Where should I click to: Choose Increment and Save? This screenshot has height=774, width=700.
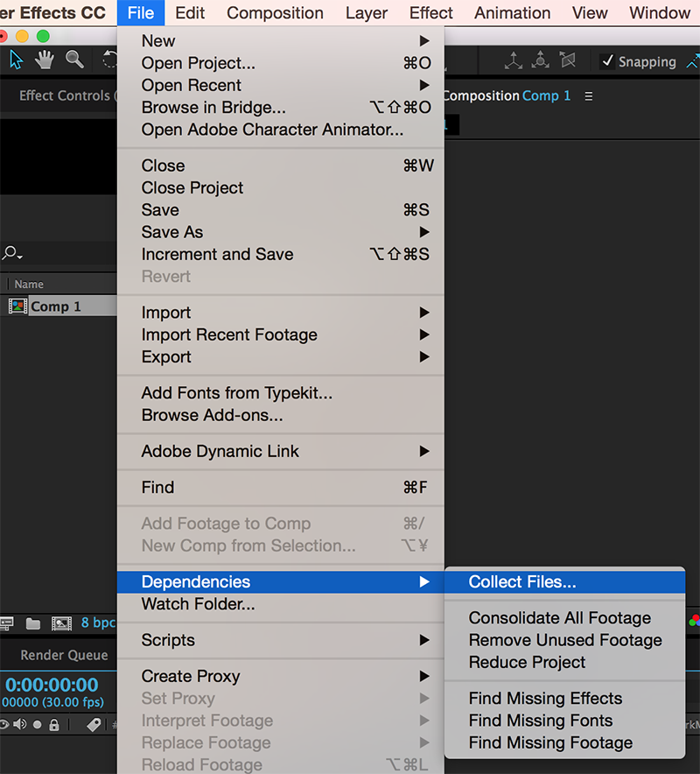point(281,255)
